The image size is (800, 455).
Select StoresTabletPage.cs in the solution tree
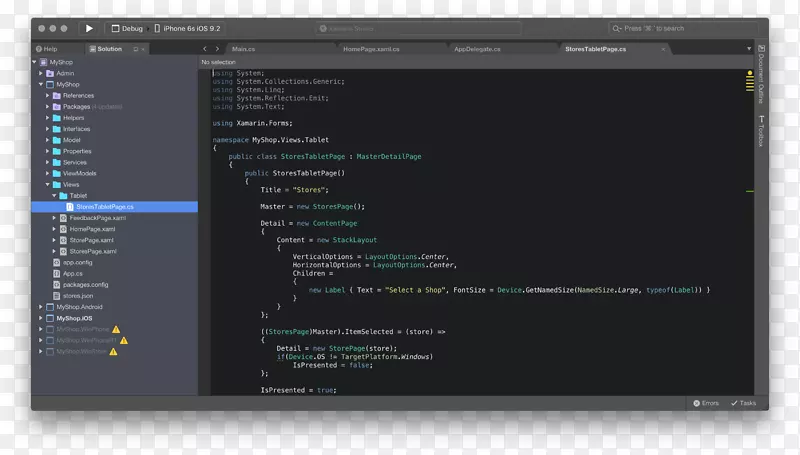pos(115,207)
